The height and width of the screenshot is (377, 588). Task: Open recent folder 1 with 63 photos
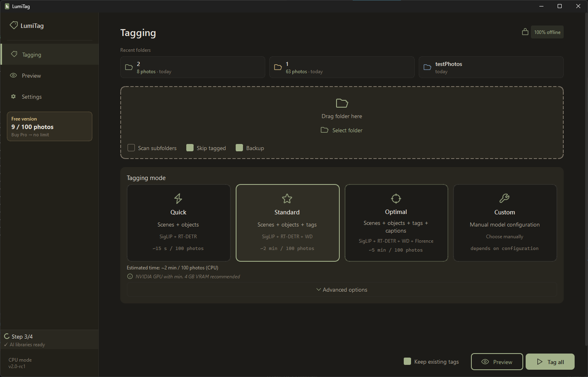click(342, 67)
